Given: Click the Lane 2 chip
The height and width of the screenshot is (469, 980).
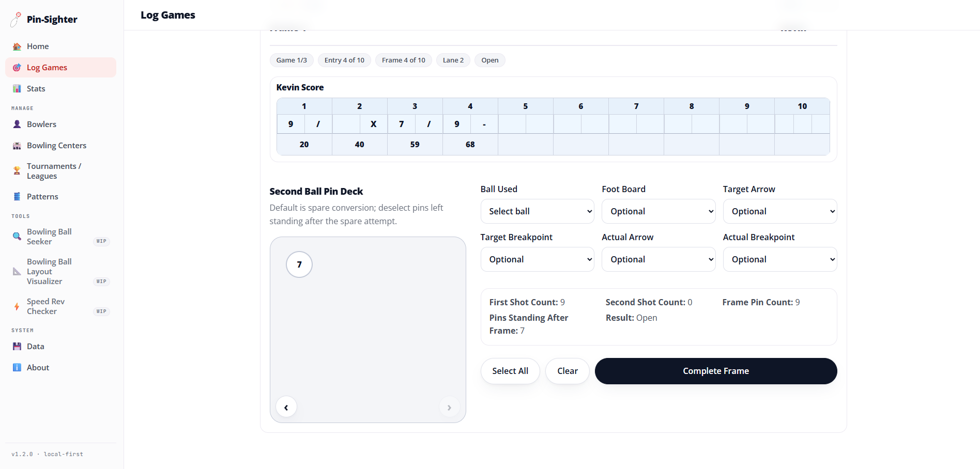Looking at the screenshot, I should [453, 60].
